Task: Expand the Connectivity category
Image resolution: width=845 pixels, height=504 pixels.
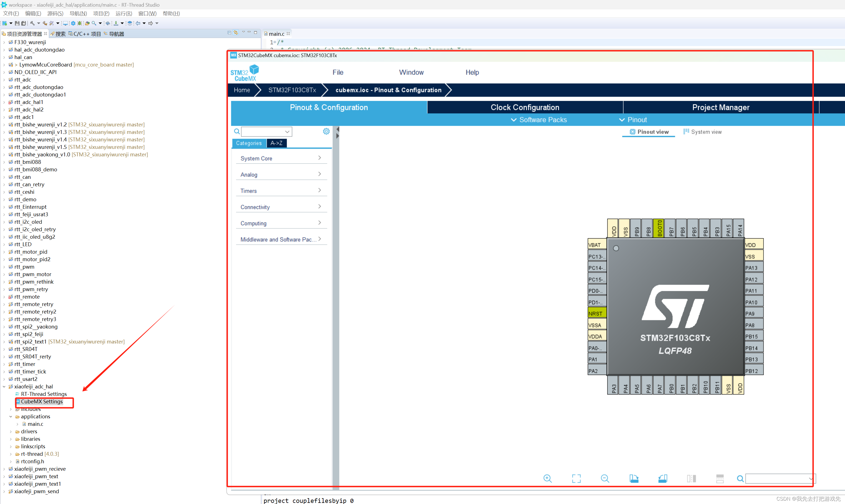Action: coord(281,207)
